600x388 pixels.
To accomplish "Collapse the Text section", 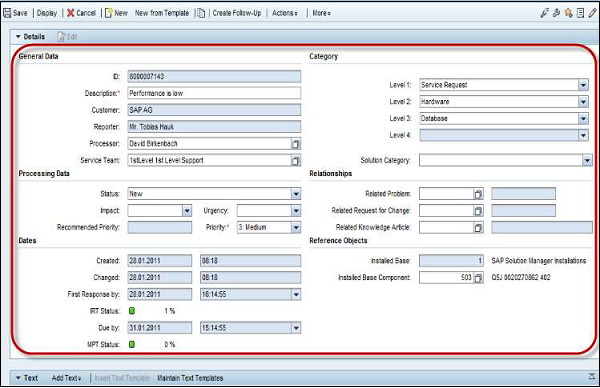I will tap(18, 378).
